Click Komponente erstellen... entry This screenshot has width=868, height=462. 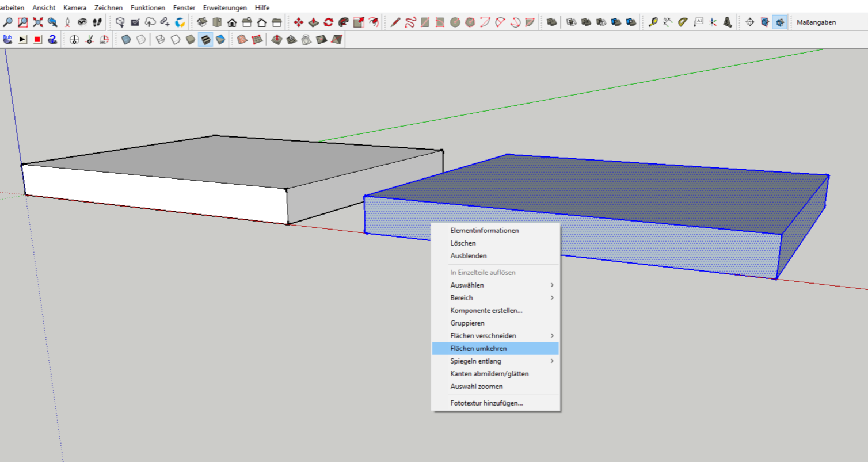486,311
